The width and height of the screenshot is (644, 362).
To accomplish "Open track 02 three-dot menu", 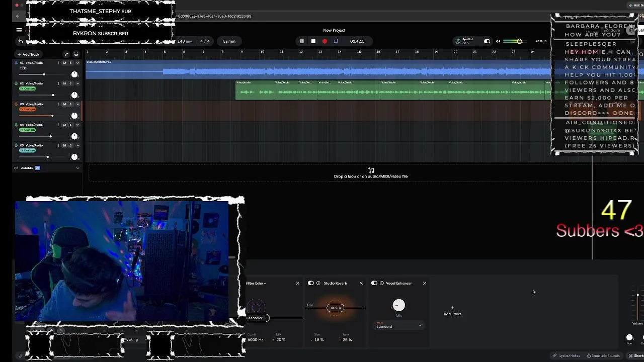I will (59, 83).
